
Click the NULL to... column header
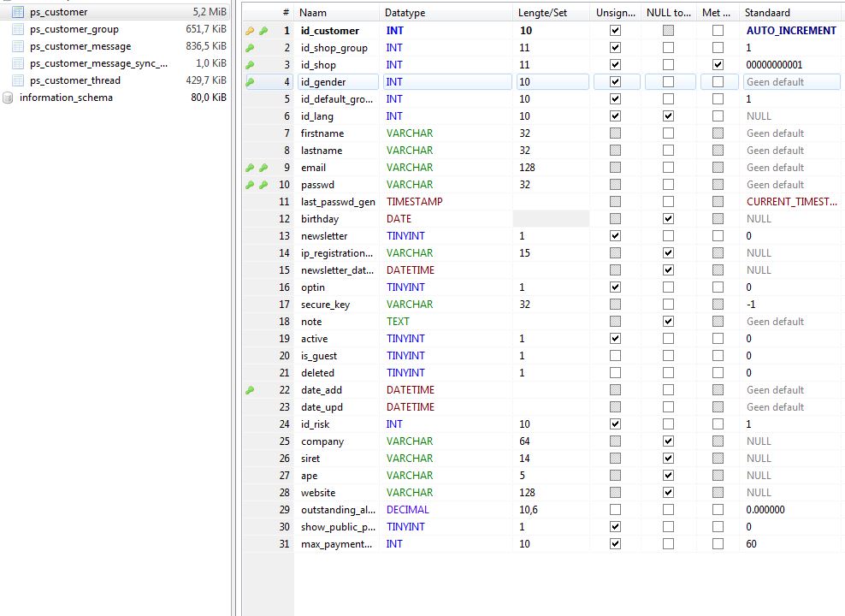(x=669, y=12)
